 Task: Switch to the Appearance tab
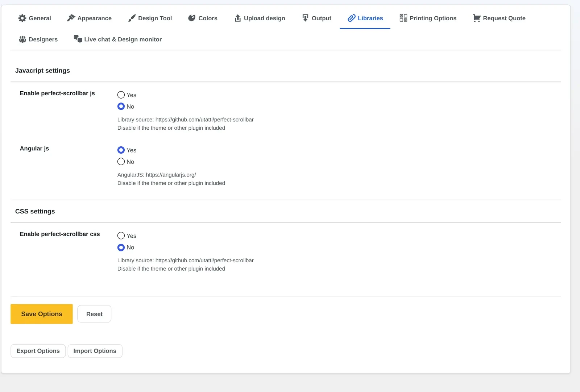pyautogui.click(x=90, y=18)
